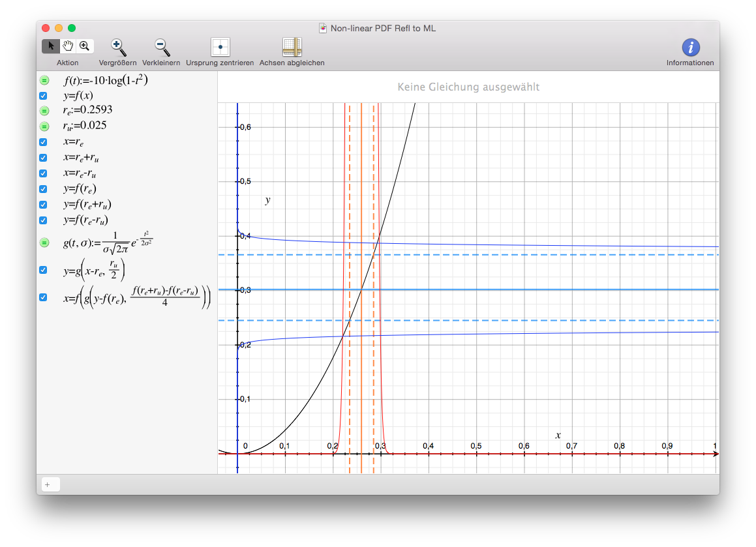Select the zoom-area magnifier action tool
The height and width of the screenshot is (547, 756).
point(85,46)
